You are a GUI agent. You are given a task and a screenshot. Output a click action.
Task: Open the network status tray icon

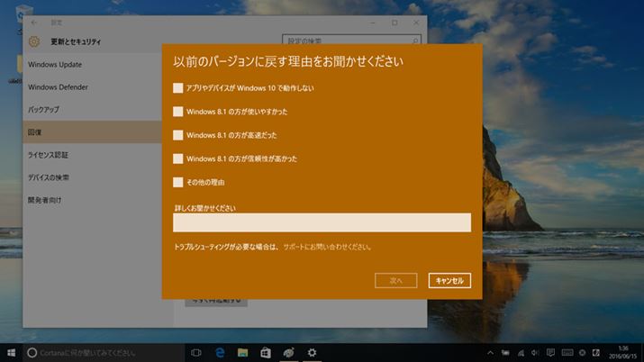click(521, 353)
